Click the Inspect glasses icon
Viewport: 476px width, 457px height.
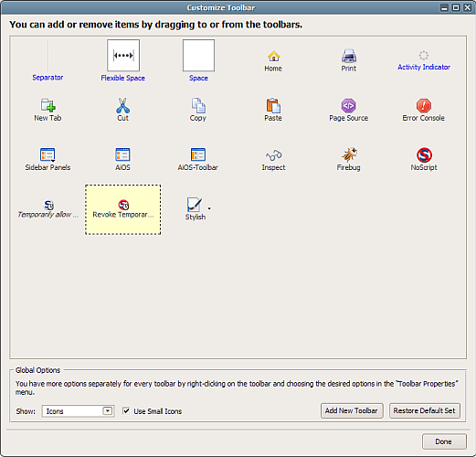point(273,155)
